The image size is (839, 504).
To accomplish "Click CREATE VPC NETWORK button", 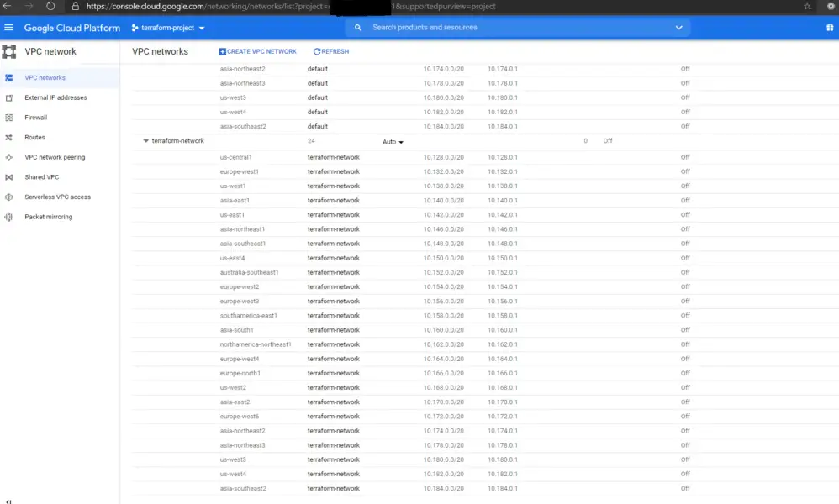I will pos(257,51).
